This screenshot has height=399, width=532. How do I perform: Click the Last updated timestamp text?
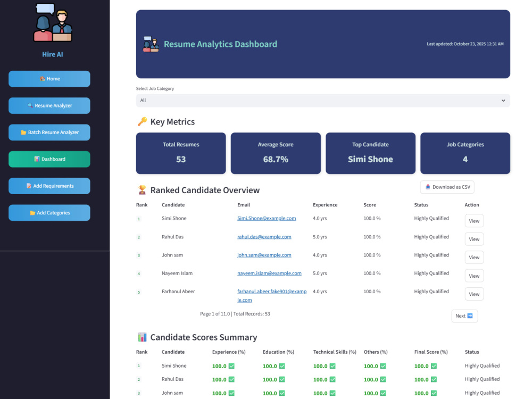pyautogui.click(x=465, y=44)
